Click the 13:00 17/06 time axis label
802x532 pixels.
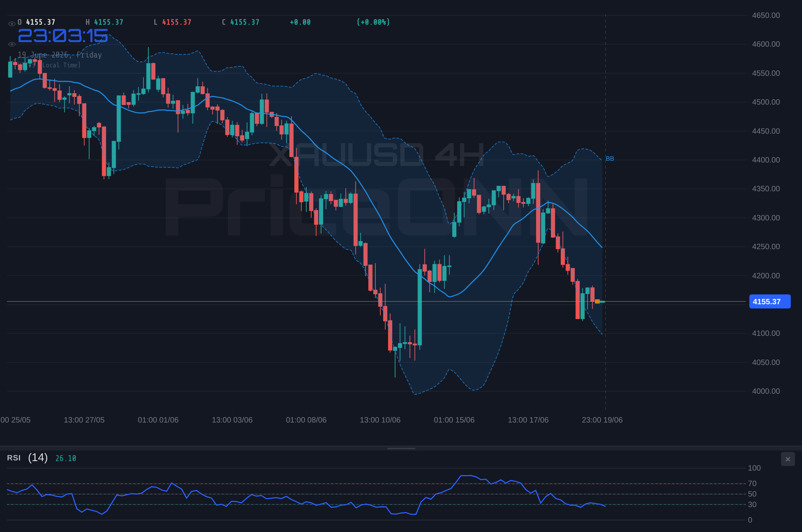point(528,420)
